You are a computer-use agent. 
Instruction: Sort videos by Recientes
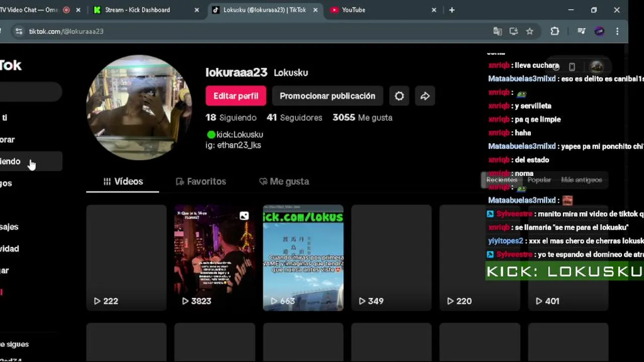(x=502, y=180)
